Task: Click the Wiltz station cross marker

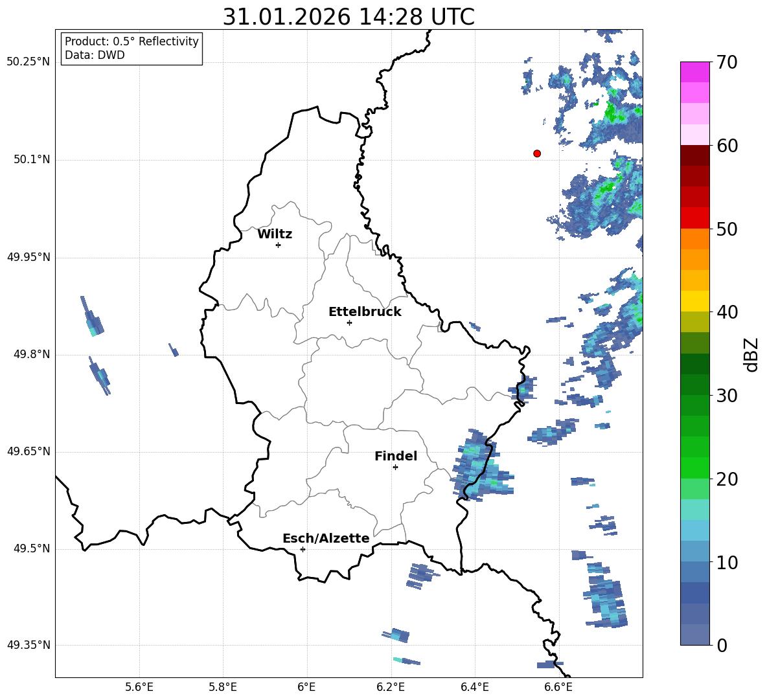Action: (278, 245)
